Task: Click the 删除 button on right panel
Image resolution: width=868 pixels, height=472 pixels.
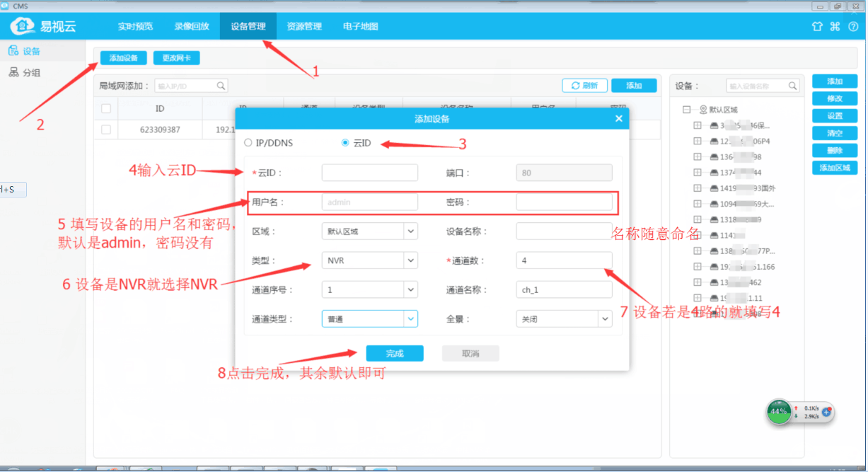Action: click(x=835, y=150)
